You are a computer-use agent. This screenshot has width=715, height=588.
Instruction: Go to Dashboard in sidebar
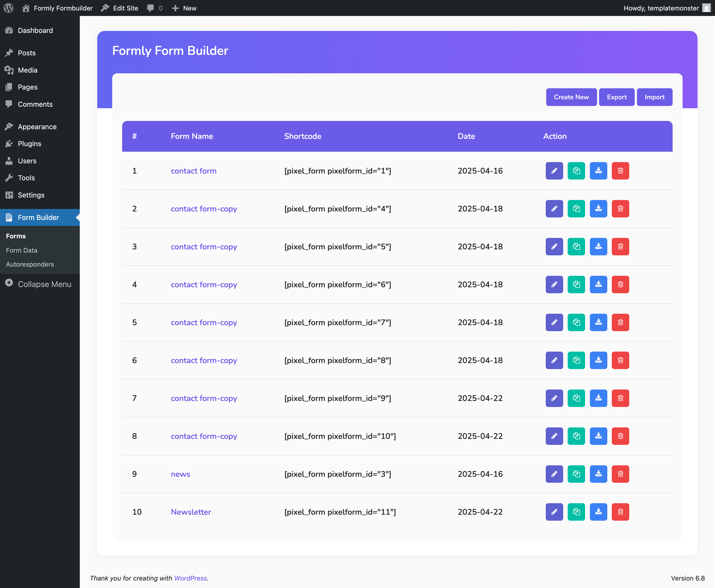40,30
